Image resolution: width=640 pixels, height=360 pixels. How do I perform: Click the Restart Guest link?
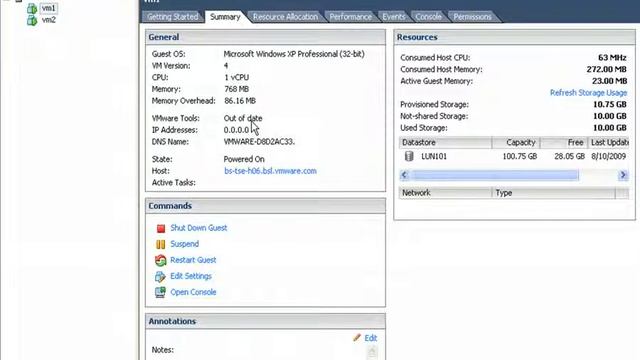tap(193, 260)
